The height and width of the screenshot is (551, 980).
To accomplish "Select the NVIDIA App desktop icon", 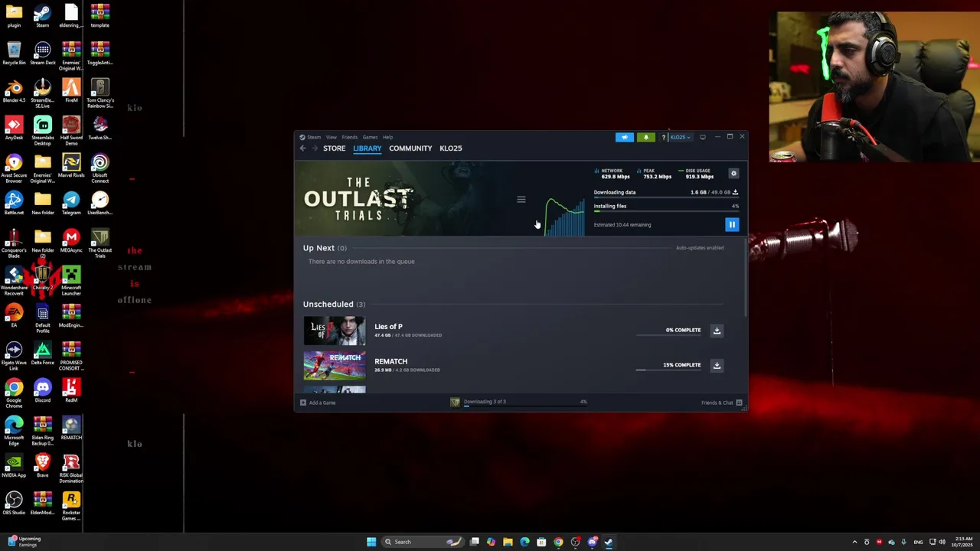I will [x=14, y=465].
